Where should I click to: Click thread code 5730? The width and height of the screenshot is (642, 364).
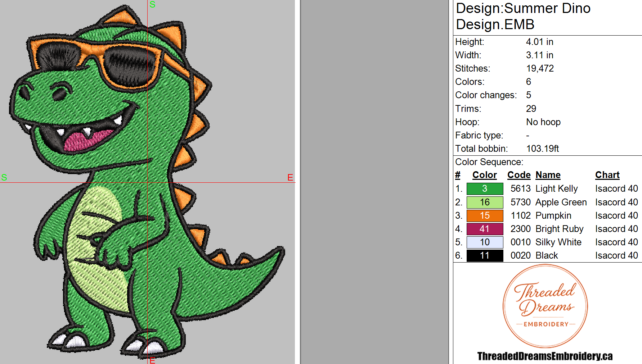click(521, 203)
